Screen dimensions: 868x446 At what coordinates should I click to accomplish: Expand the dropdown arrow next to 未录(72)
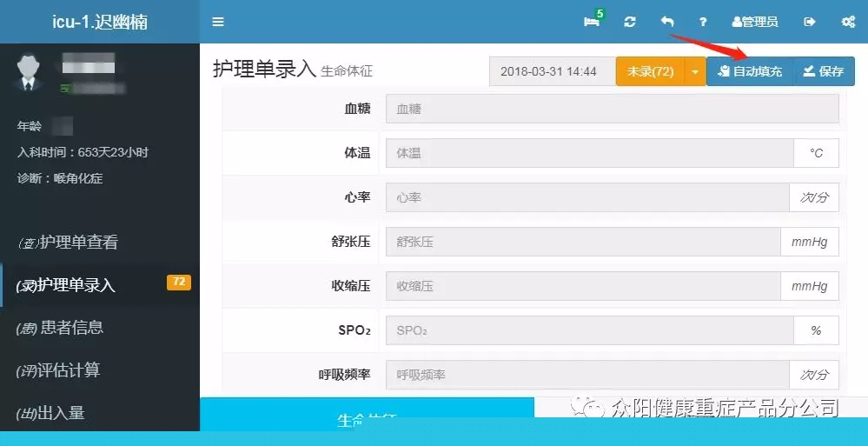click(x=694, y=71)
